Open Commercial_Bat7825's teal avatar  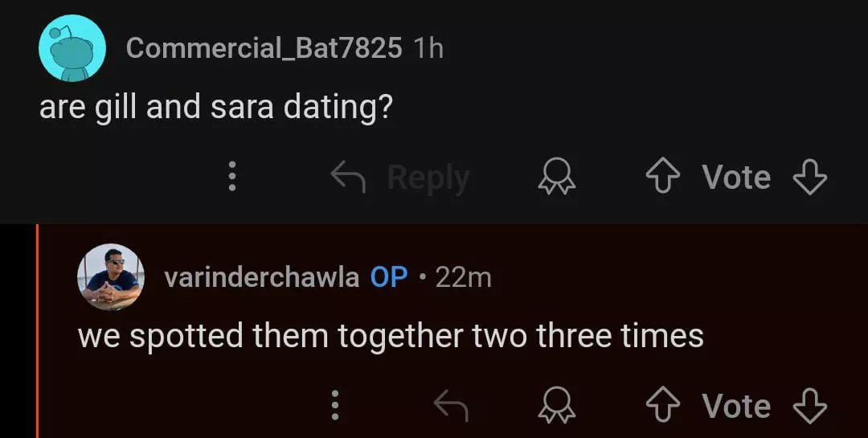click(x=72, y=48)
